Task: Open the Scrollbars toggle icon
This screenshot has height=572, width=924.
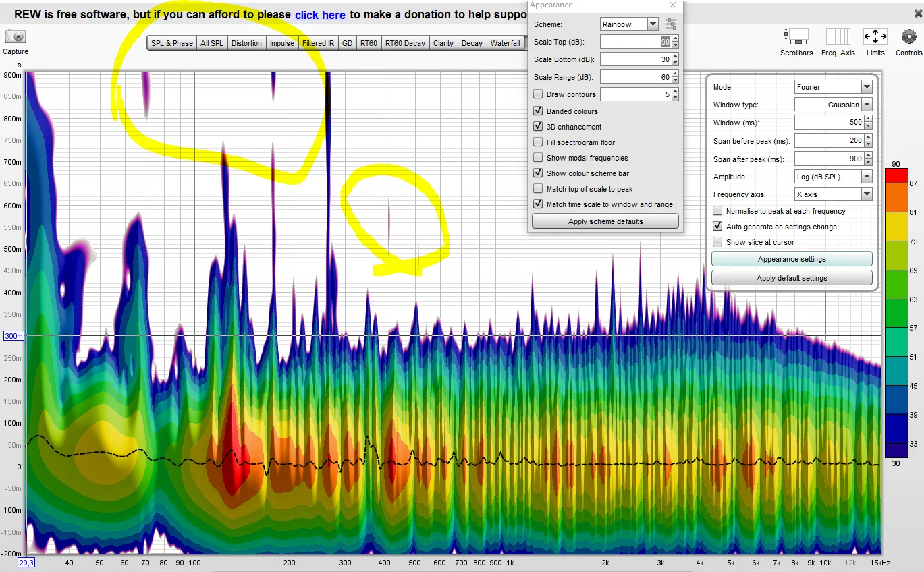Action: coord(796,36)
